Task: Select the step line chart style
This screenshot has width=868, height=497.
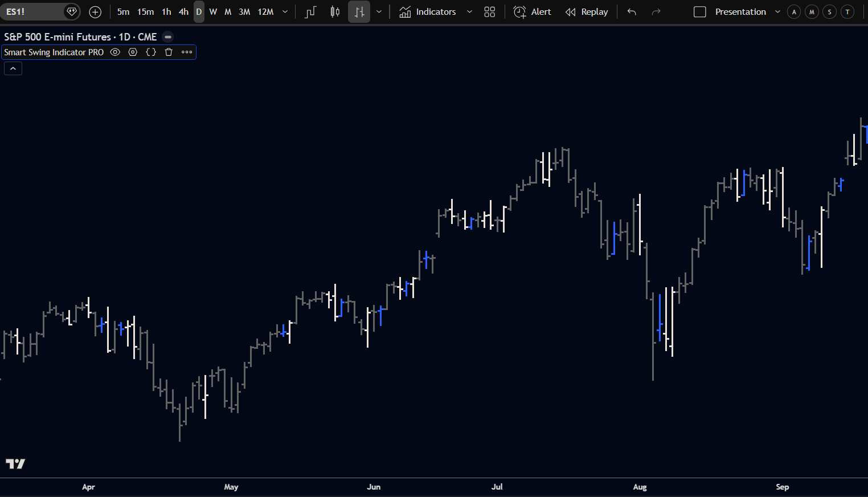Action: tap(310, 12)
